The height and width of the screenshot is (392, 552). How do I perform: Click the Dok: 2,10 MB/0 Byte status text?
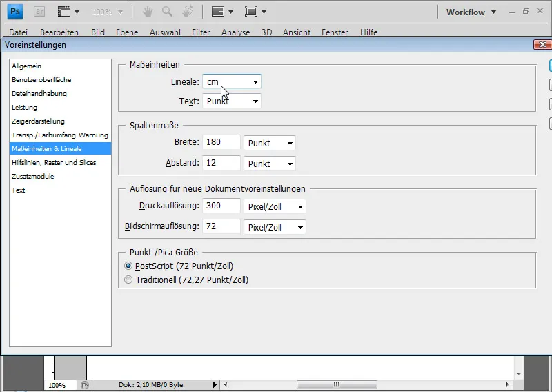(150, 385)
